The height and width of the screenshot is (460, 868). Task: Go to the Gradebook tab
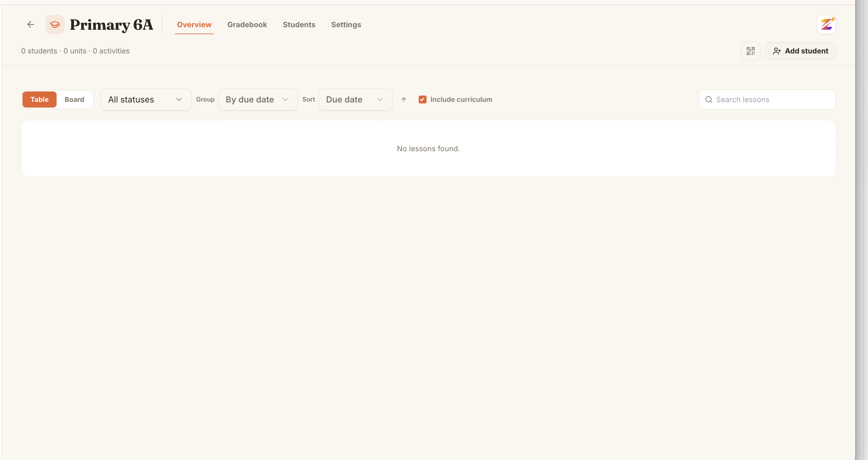247,25
